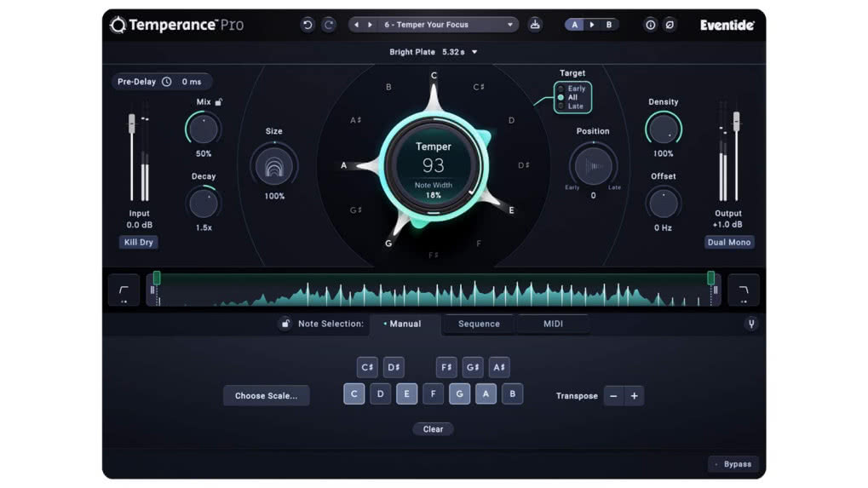
Task: Click the Input level fader handle
Action: (x=132, y=123)
